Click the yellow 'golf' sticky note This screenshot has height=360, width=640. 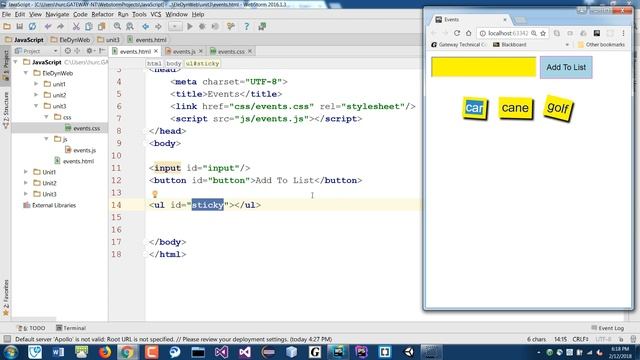[x=558, y=108]
